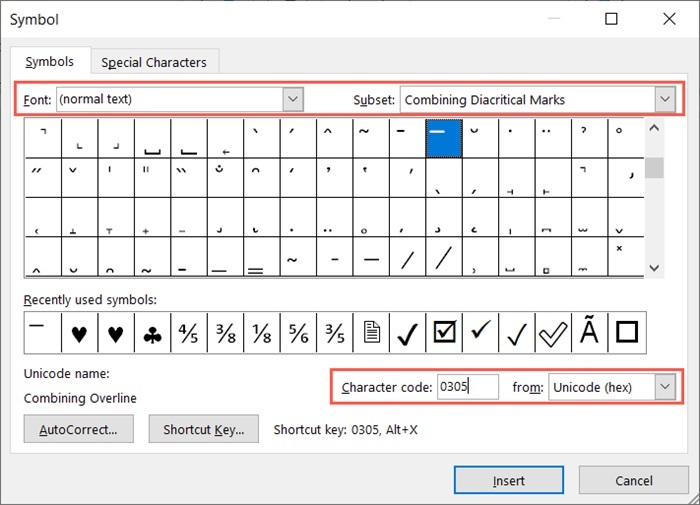Screen dimensions: 700x505
Task: Click the AutoCorrect... button
Action: coord(79,429)
